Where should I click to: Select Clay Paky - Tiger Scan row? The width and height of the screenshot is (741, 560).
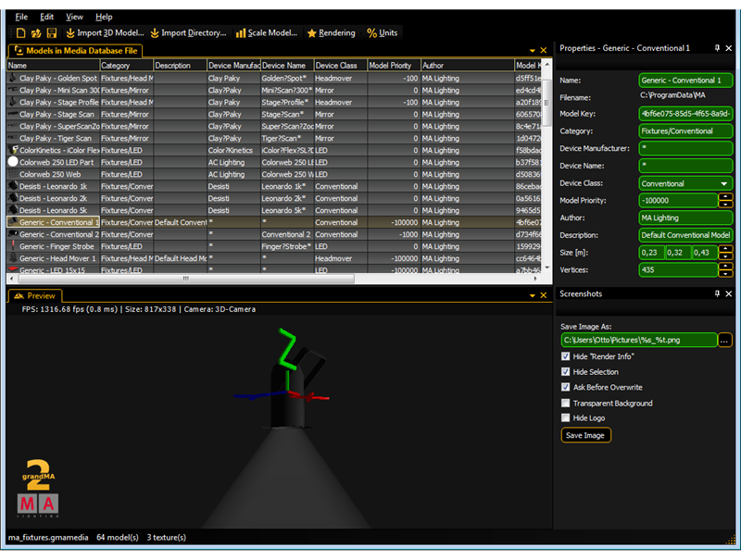(x=274, y=138)
